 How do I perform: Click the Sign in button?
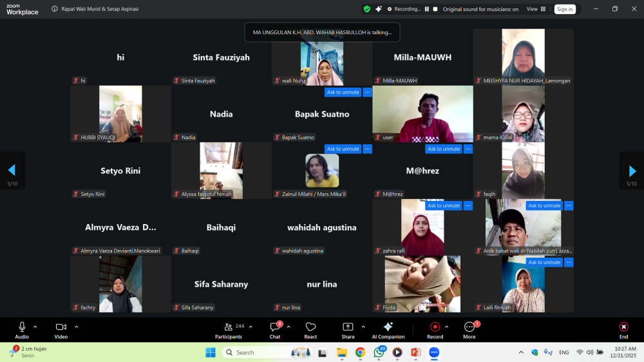point(565,9)
